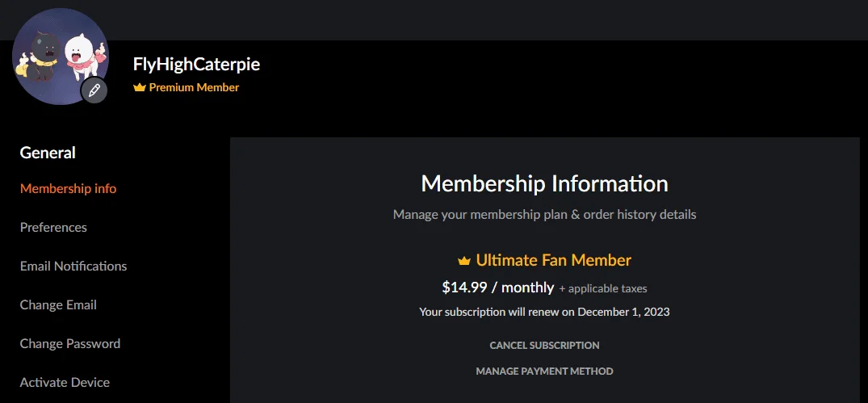Image resolution: width=868 pixels, height=403 pixels.
Task: Open the profile avatar picture
Action: [61, 57]
